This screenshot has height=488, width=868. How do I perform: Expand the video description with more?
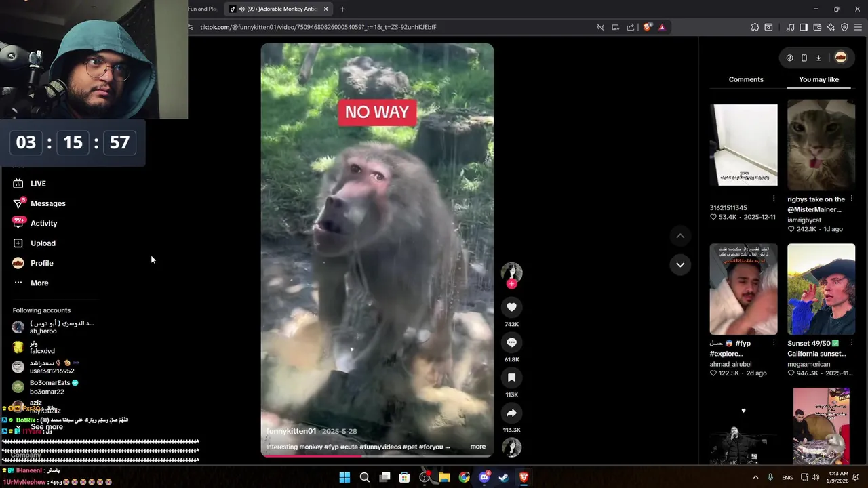coord(478,447)
